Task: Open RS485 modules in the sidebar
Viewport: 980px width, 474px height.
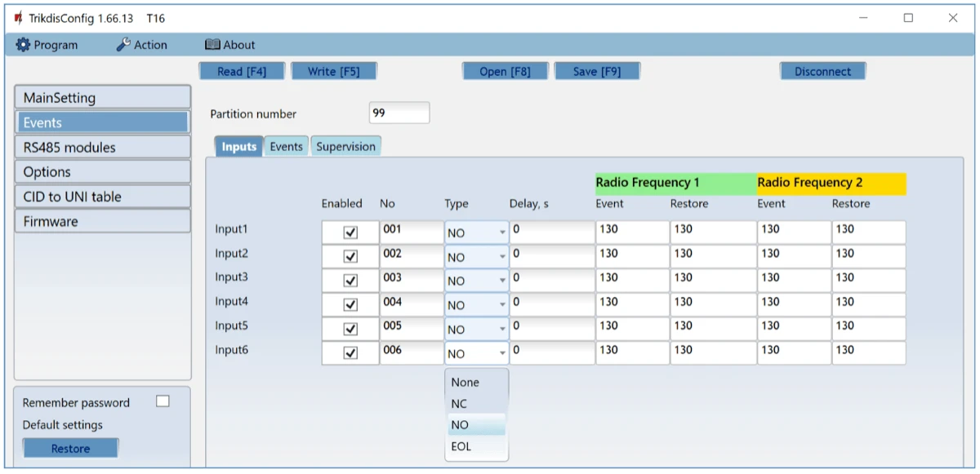Action: pyautogui.click(x=102, y=148)
